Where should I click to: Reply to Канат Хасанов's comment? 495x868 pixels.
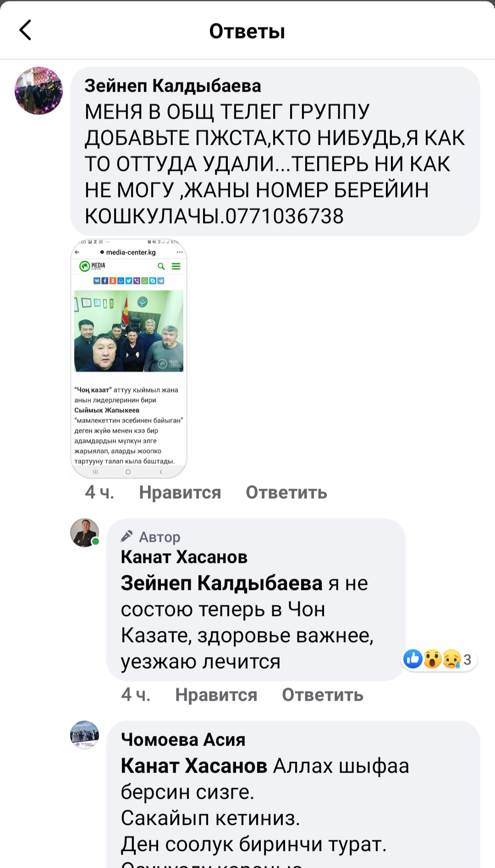(x=323, y=695)
